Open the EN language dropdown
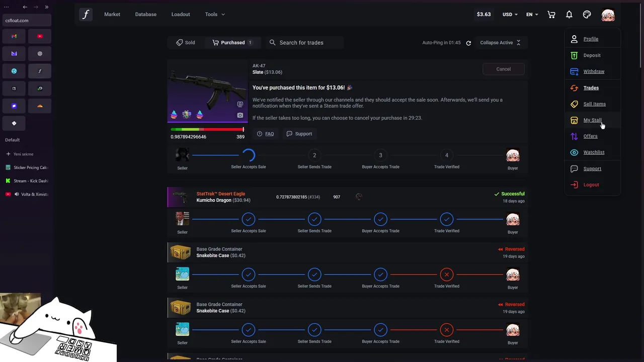The height and width of the screenshot is (362, 644). point(532,15)
